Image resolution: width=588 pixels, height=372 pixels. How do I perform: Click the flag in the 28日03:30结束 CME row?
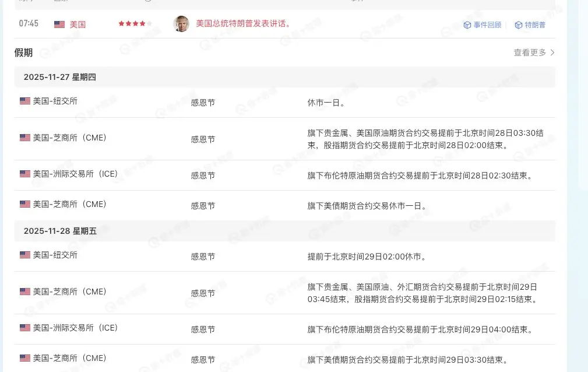point(24,138)
